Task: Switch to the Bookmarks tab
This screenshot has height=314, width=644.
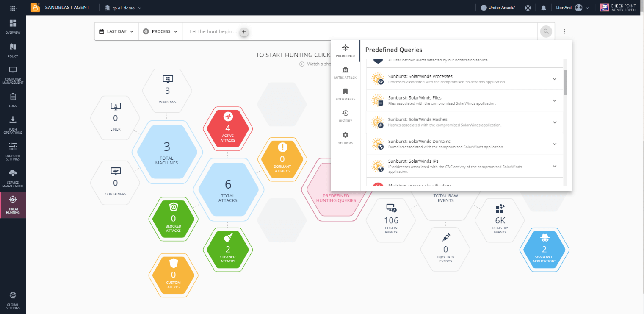Action: pyautogui.click(x=345, y=94)
